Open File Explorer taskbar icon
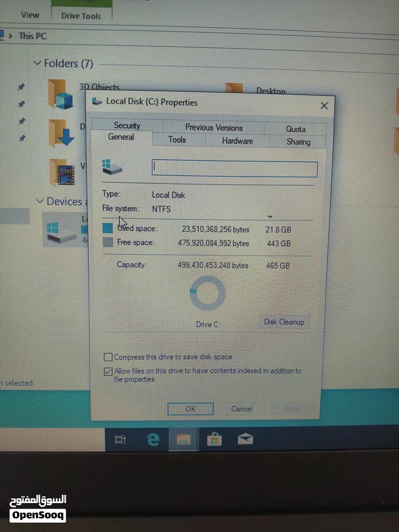 click(x=183, y=440)
